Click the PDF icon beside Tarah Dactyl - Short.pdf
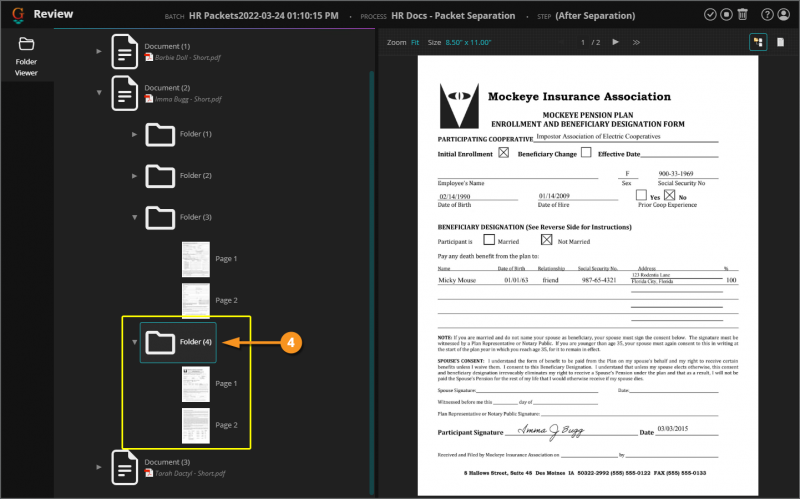Image resolution: width=800 pixels, height=499 pixels. (148, 473)
